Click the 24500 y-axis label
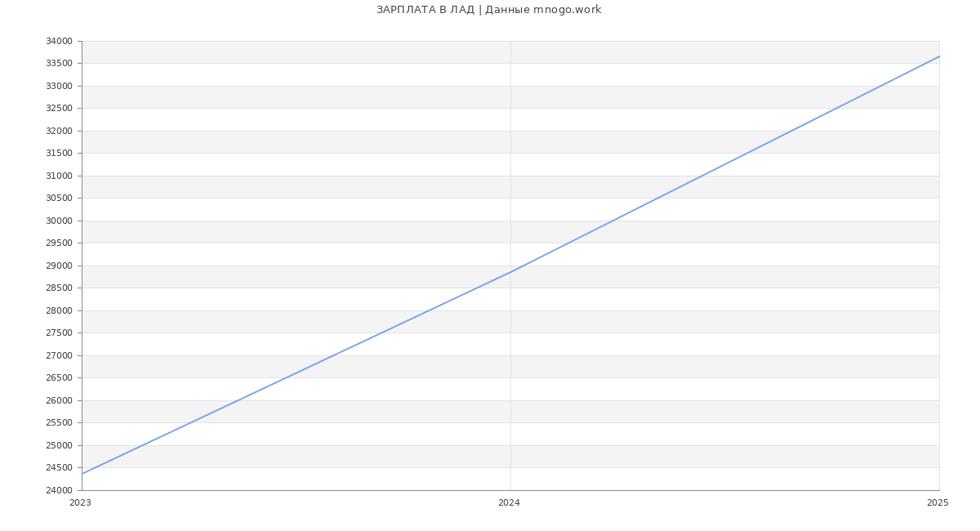This screenshot has width=980, height=531. [59, 468]
